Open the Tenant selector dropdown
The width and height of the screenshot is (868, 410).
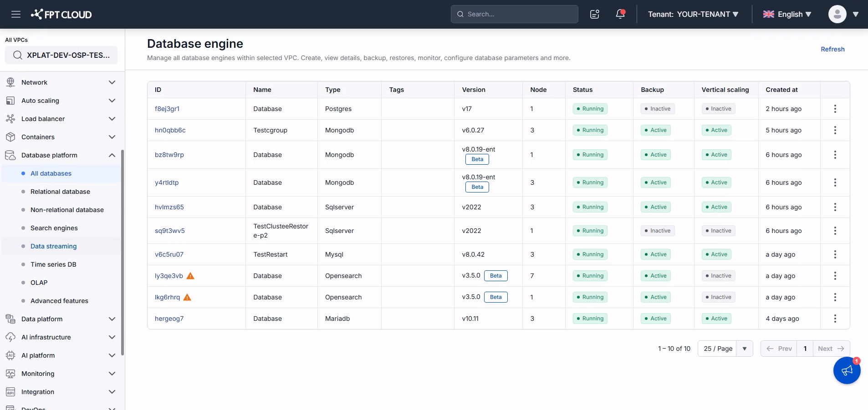693,14
